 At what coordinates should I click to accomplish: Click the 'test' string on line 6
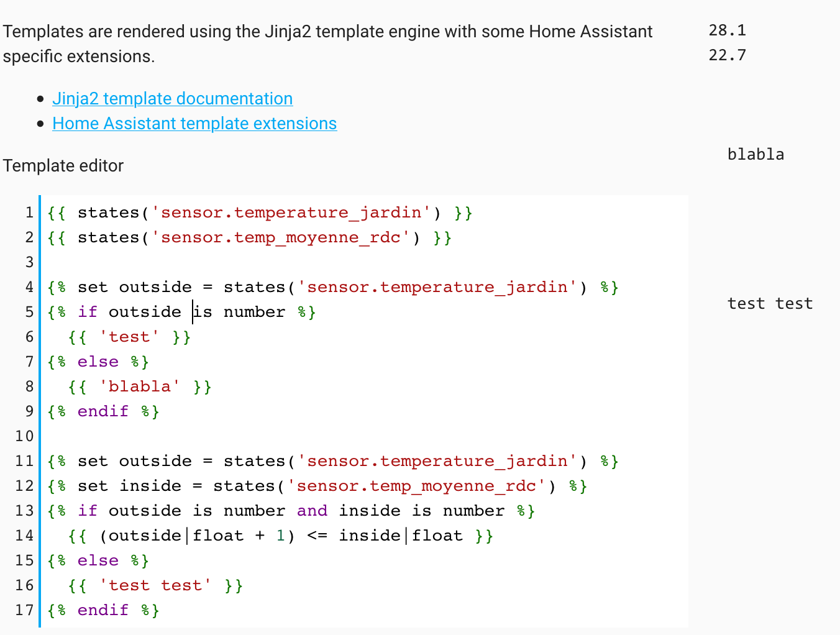pyautogui.click(x=129, y=336)
